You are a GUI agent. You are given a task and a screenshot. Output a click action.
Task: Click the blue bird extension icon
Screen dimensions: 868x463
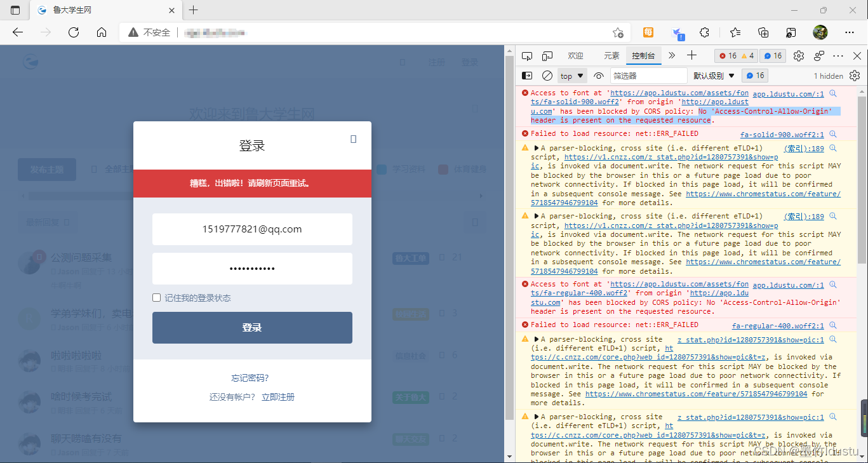(678, 33)
